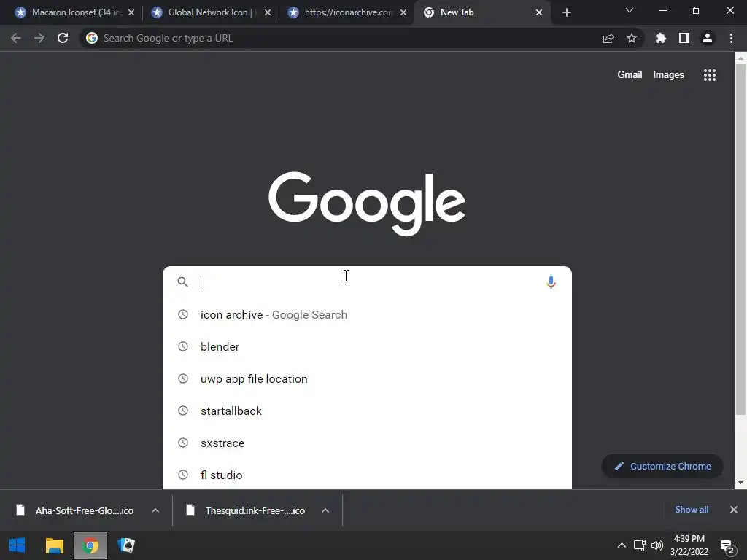
Task: Close the Macaron Iconset tab
Action: (x=131, y=12)
